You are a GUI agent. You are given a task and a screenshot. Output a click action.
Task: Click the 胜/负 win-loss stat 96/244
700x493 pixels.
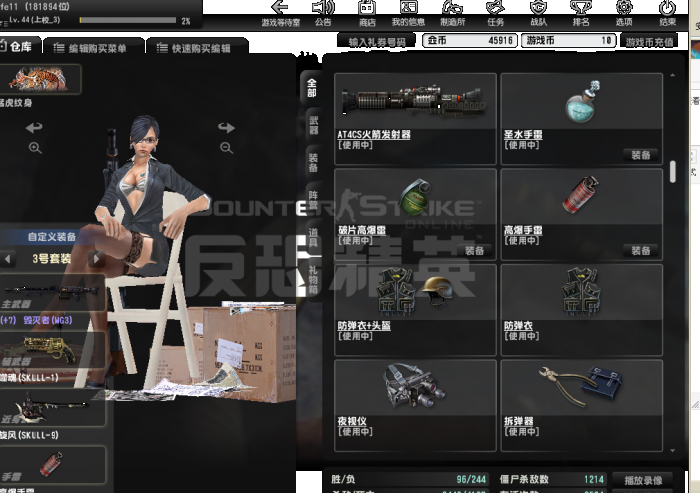coord(471,480)
